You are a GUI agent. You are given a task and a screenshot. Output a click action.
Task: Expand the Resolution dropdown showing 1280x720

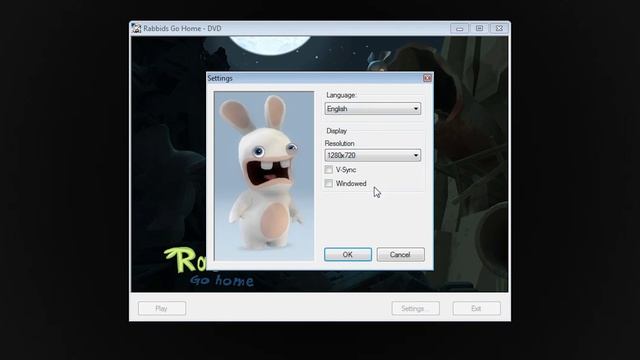point(373,155)
